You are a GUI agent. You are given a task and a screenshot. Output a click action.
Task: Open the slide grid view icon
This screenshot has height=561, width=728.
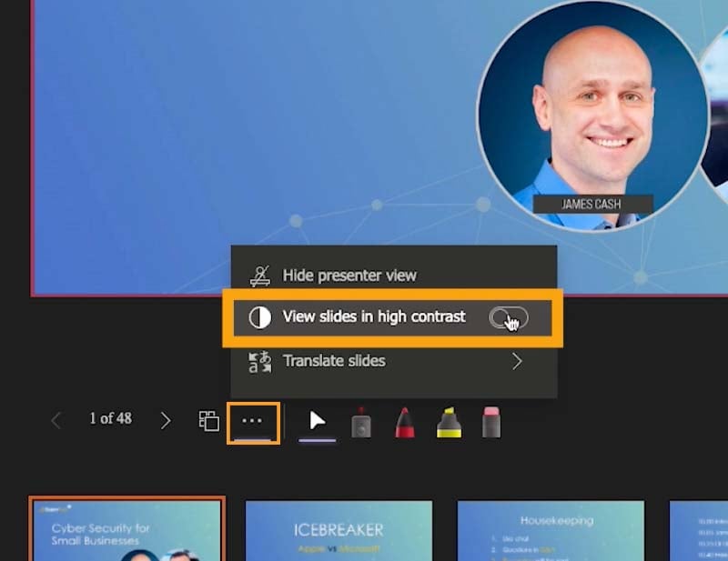pyautogui.click(x=209, y=421)
